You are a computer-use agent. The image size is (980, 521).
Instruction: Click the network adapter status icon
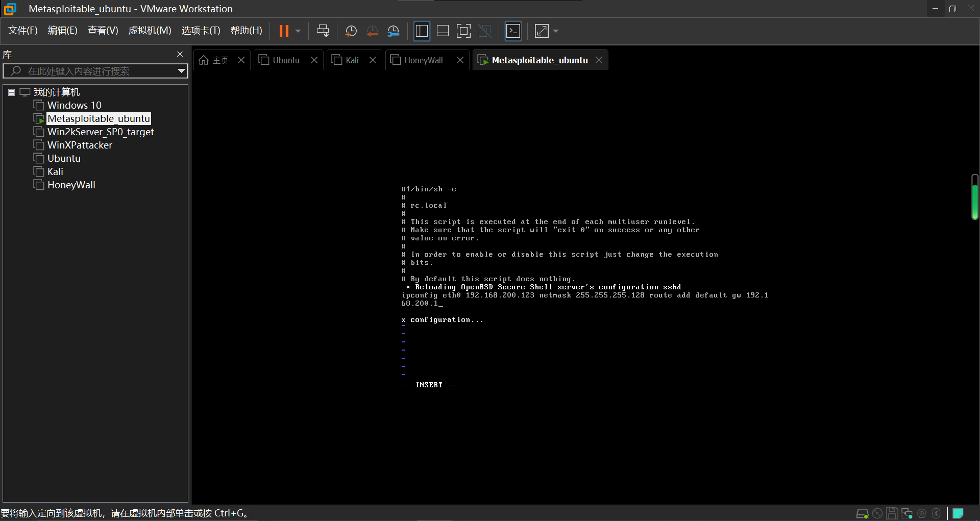(907, 513)
